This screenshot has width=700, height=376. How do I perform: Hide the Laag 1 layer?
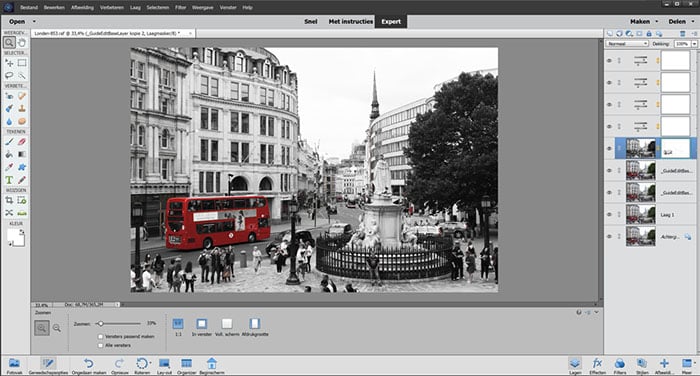[x=609, y=214]
